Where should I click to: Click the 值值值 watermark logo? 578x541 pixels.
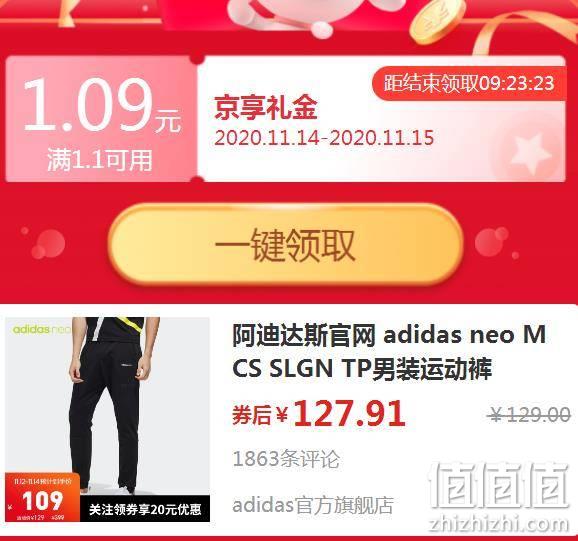(498, 486)
